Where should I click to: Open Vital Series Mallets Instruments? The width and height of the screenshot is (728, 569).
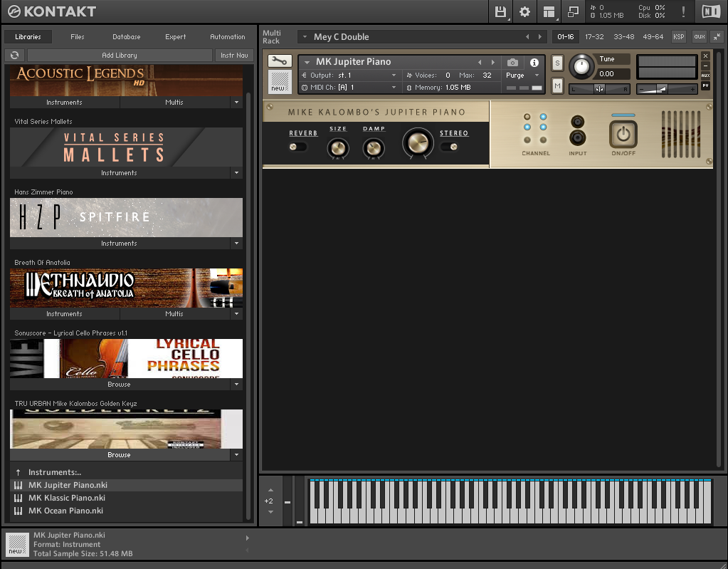[x=120, y=173]
